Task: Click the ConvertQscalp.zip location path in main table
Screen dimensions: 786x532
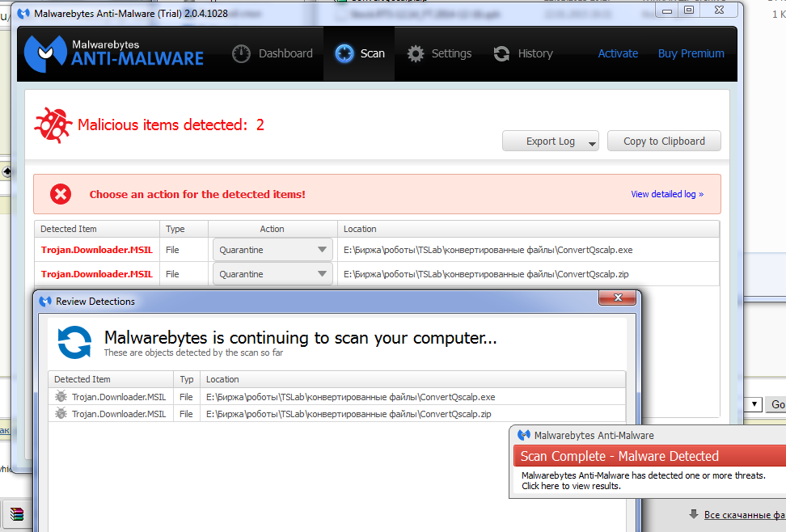Action: 486,274
